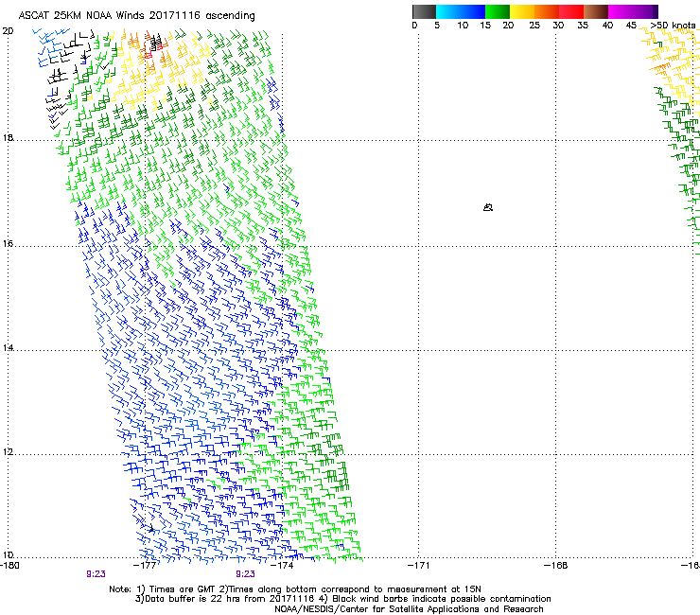The image size is (700, 615).
Task: Click latitude label '16' on left axis
Action: [8, 244]
